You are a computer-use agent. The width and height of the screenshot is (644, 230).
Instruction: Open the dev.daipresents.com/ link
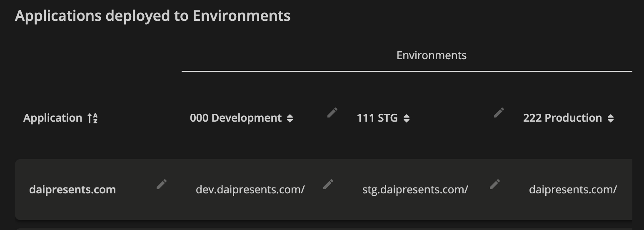click(250, 190)
